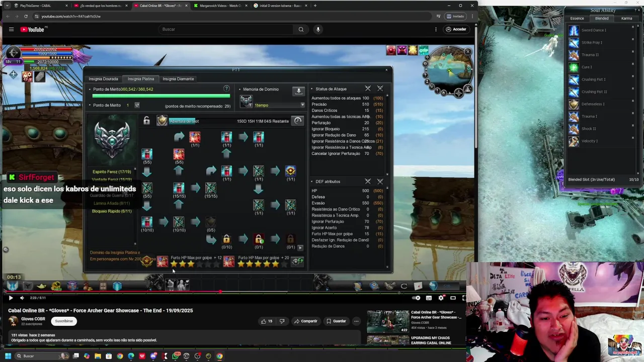Select the (10/10) red potion node

[147, 222]
